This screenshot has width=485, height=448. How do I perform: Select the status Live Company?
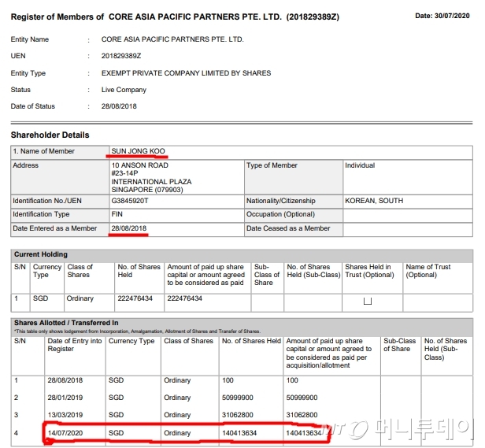coord(124,90)
